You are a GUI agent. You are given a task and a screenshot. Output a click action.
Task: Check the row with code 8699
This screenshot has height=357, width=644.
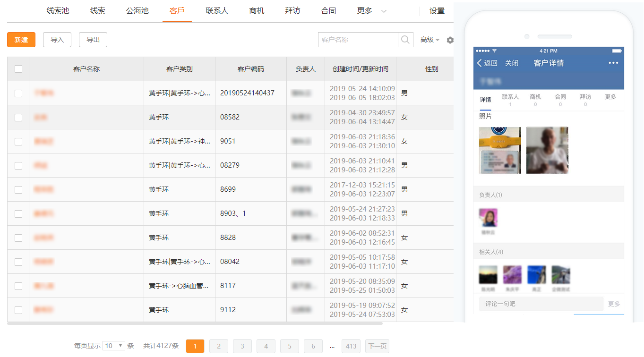18,189
